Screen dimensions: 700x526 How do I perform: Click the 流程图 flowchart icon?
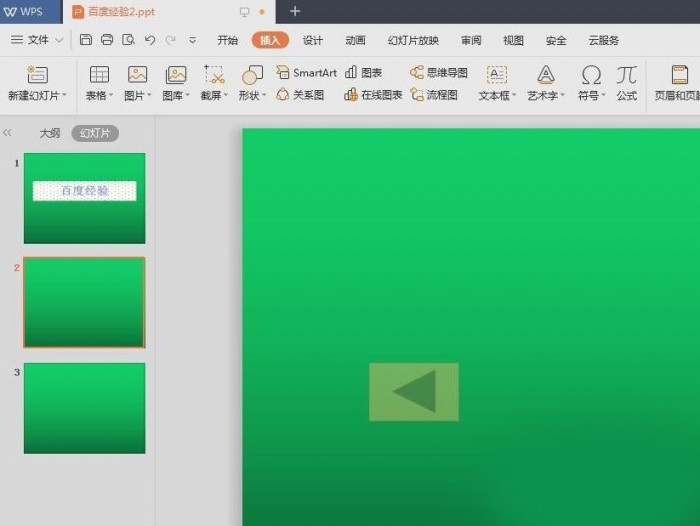(x=434, y=95)
